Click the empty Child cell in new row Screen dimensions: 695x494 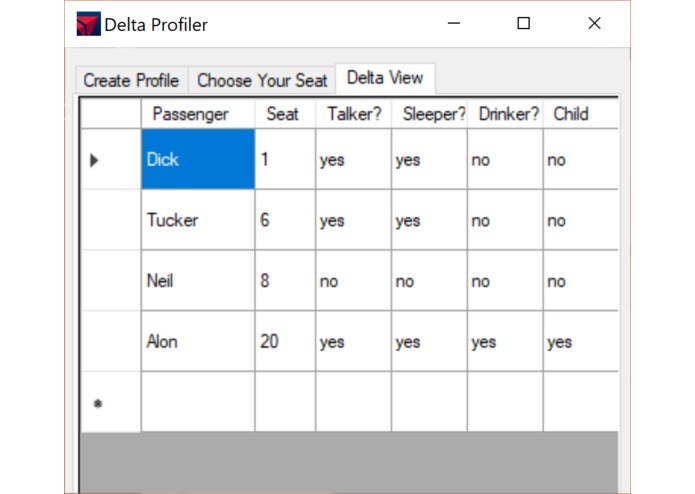(581, 402)
